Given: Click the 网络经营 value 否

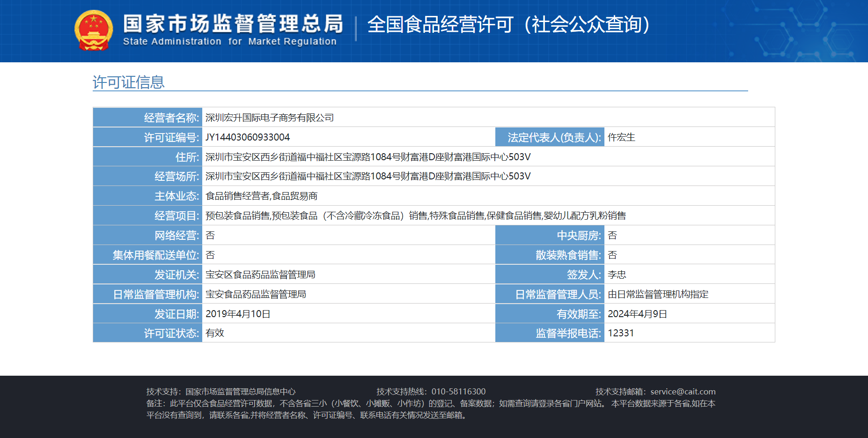Looking at the screenshot, I should [x=210, y=235].
